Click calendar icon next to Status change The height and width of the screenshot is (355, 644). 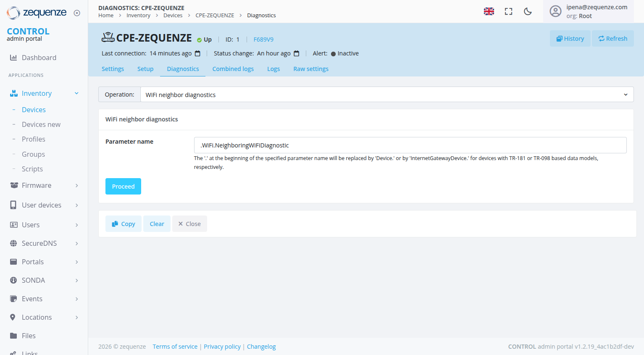point(296,53)
